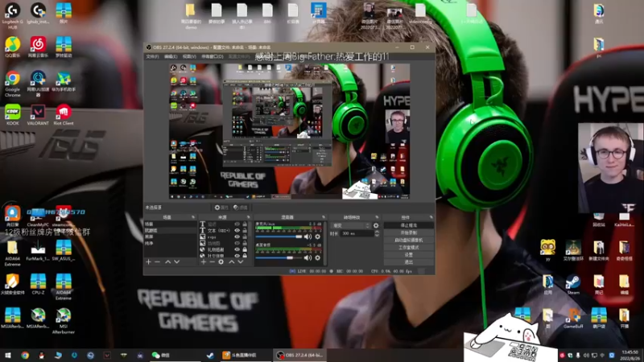Screen dimensions: 644x362
Task: Add a new source with plus icon
Action: click(204, 262)
